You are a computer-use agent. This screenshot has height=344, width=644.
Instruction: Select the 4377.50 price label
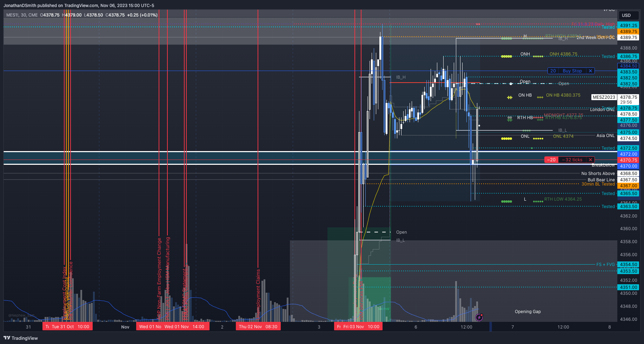point(629,120)
